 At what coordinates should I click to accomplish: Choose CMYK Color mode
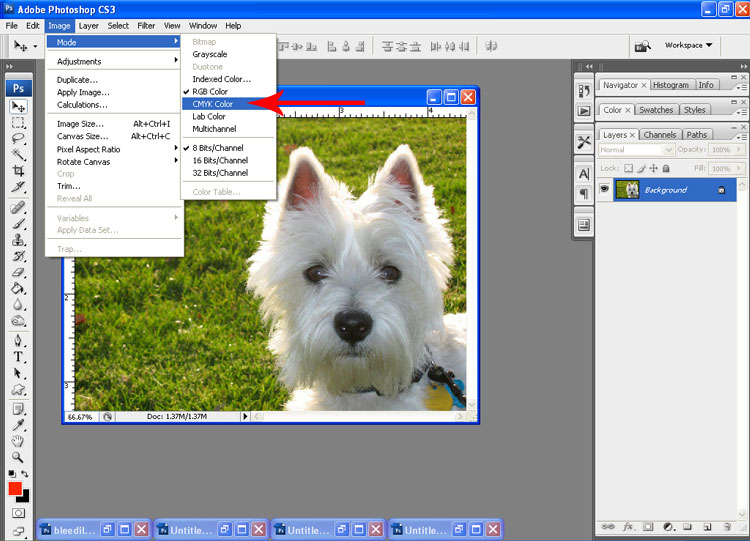229,104
